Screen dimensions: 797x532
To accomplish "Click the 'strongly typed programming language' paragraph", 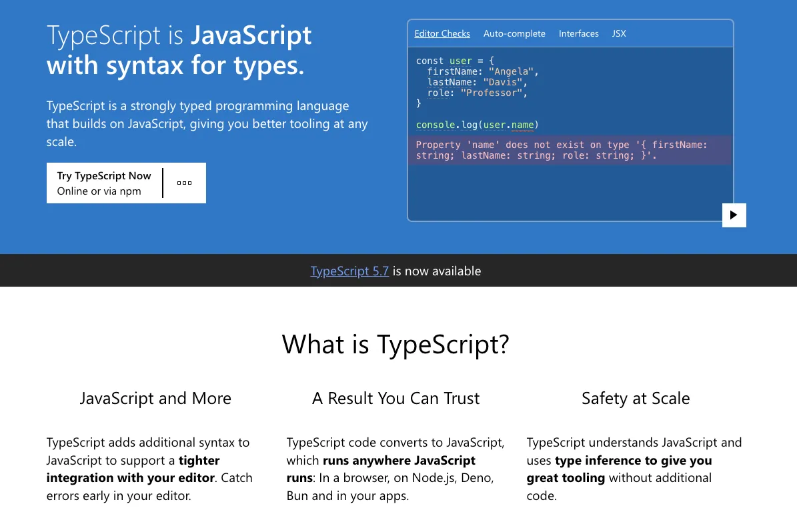I will click(x=207, y=123).
